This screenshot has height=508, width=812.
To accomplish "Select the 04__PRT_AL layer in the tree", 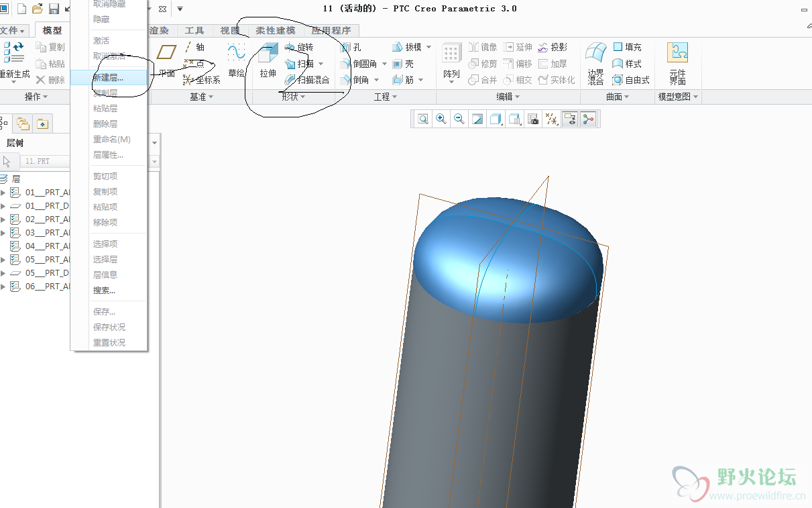I will pyautogui.click(x=40, y=246).
